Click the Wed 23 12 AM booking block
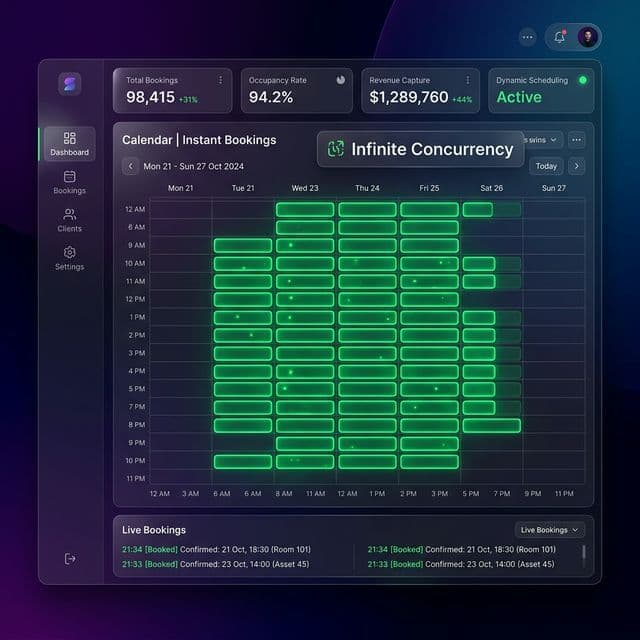640x640 pixels. pyautogui.click(x=305, y=209)
